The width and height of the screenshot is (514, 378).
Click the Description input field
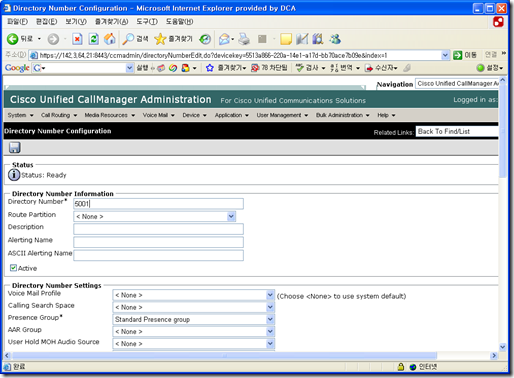coord(158,229)
